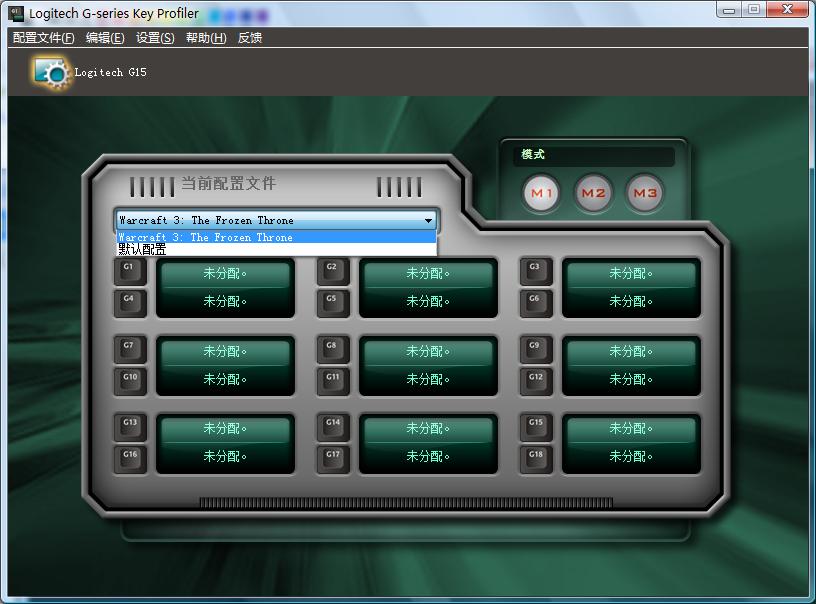Select the G4 key button
Screen dimensions: 816x604
[130, 303]
